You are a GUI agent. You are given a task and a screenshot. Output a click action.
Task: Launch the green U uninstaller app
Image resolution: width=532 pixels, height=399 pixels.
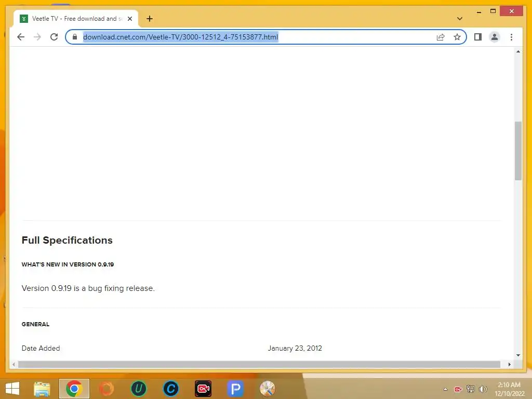pos(138,389)
